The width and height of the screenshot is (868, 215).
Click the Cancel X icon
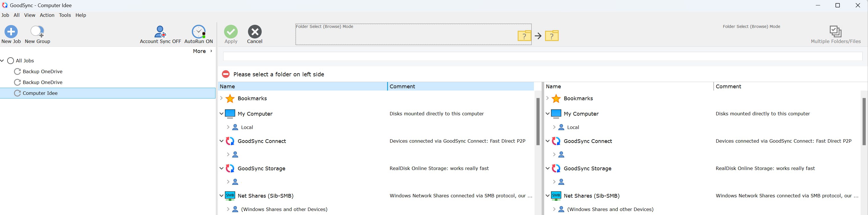coord(255,32)
